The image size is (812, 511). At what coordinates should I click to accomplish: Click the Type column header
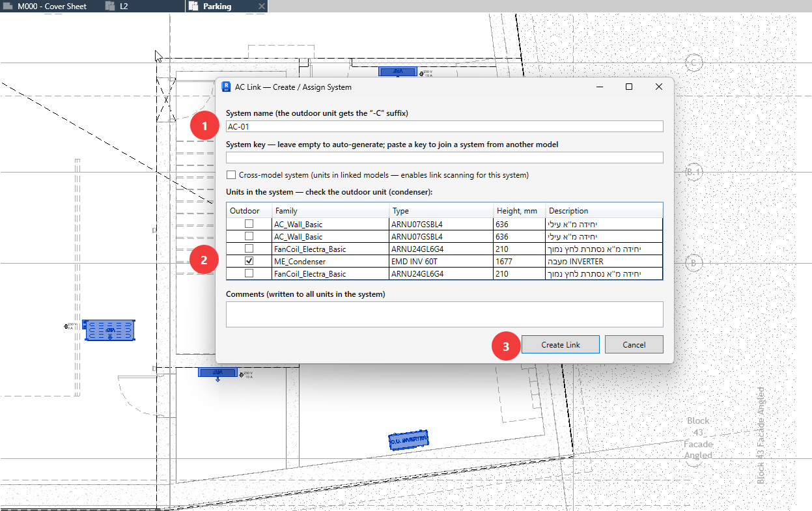441,210
